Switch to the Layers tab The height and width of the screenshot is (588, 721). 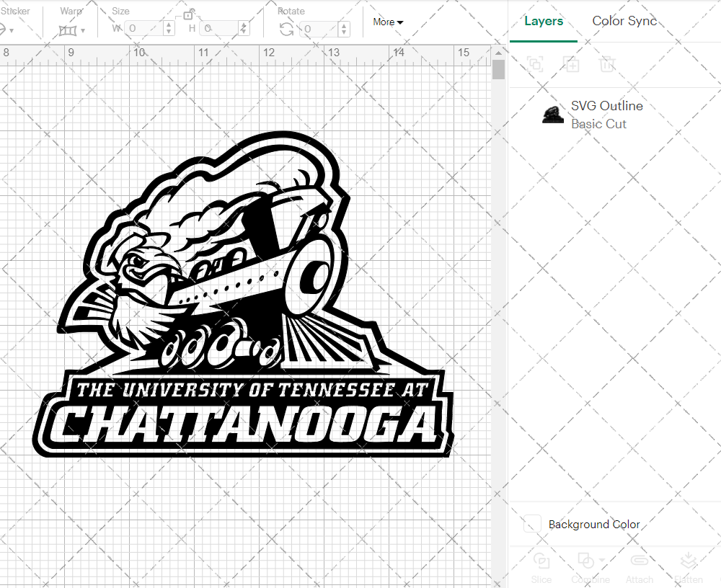544,21
